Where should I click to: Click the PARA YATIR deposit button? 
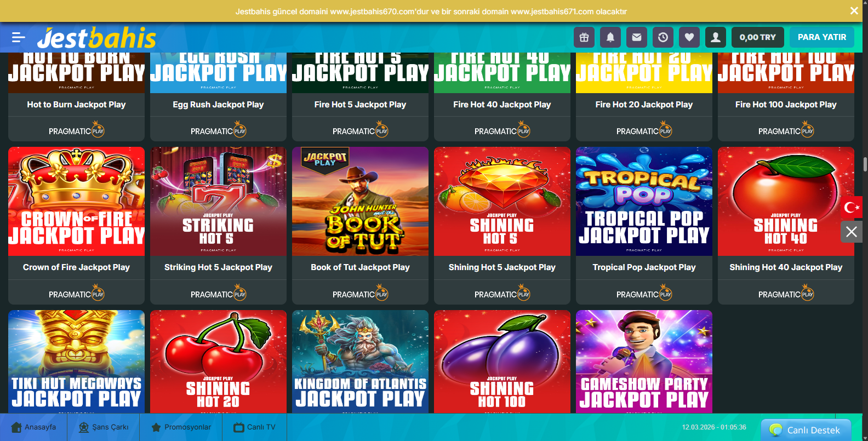(x=822, y=37)
